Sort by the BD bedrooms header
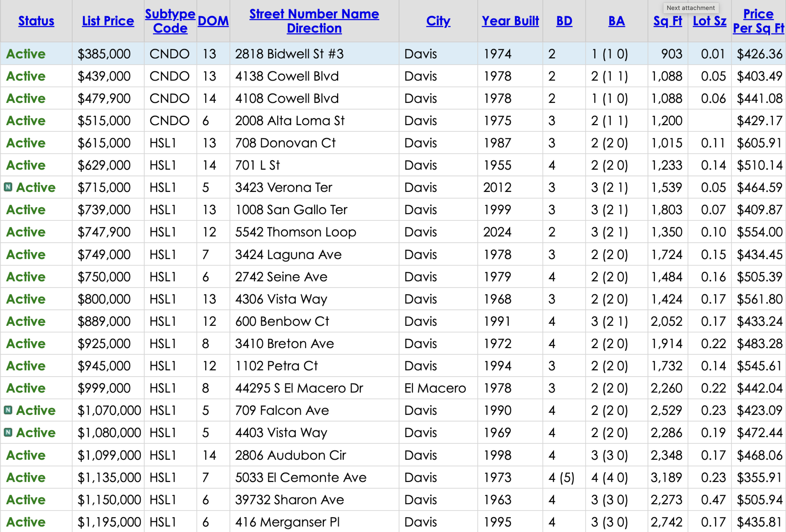The width and height of the screenshot is (786, 532). coord(564,21)
